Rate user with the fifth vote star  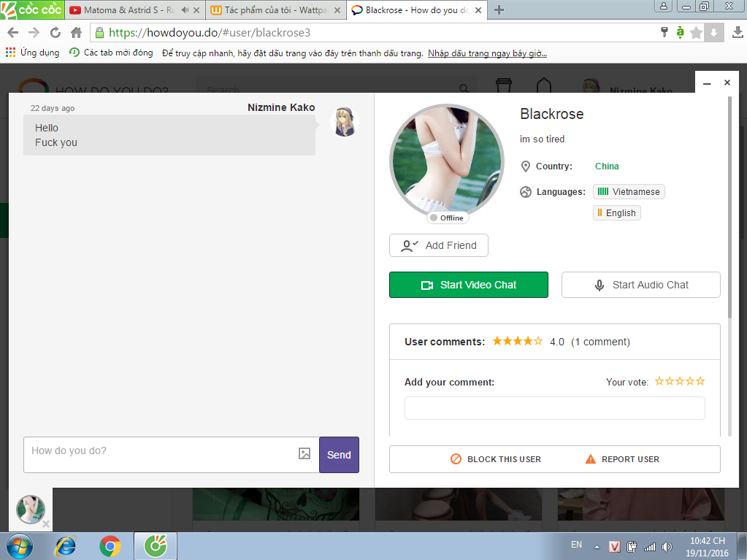click(x=700, y=381)
